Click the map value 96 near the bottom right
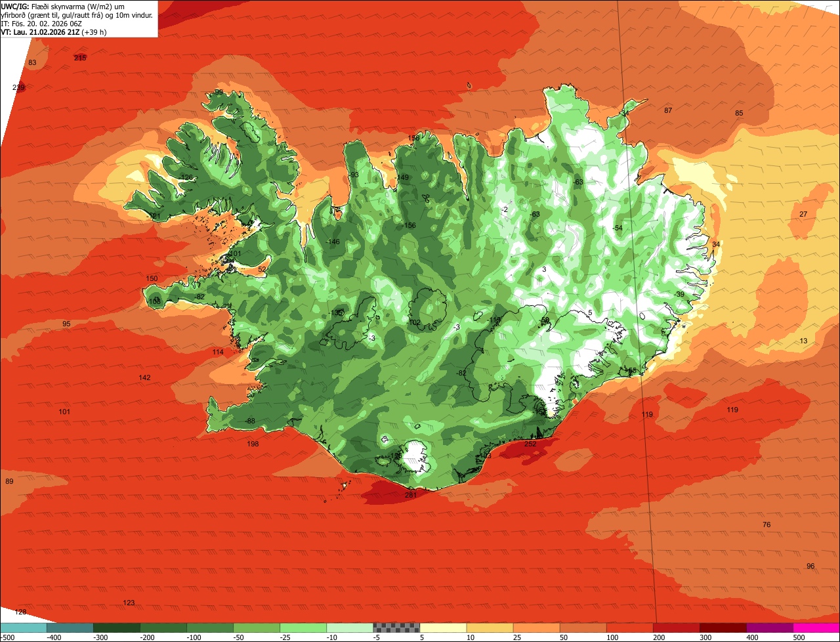 [x=810, y=567]
